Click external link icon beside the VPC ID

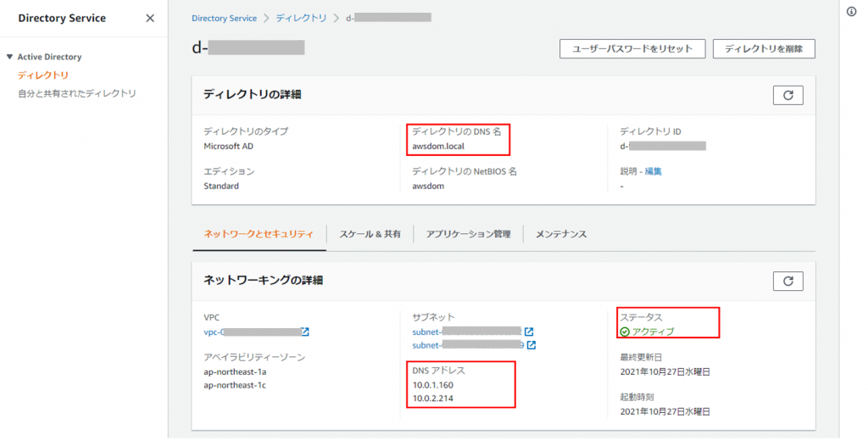(x=305, y=332)
